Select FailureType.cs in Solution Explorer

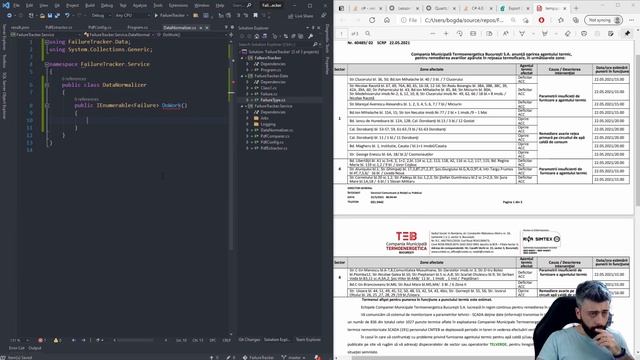coord(273,100)
